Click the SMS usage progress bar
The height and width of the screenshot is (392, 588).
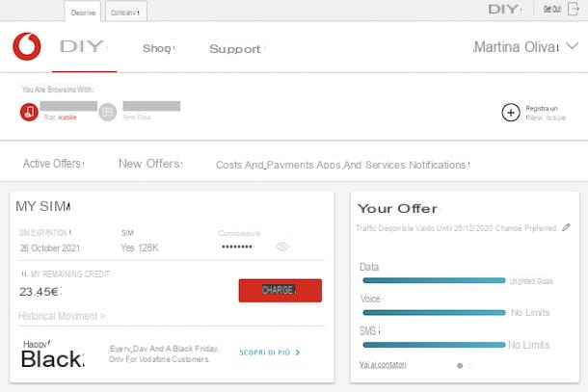coord(434,345)
